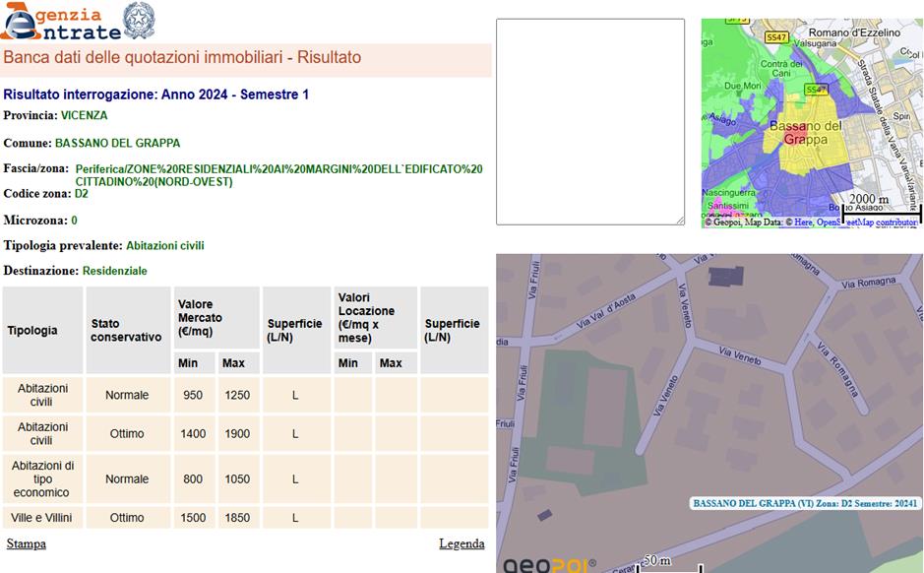Open the Stampa print link

[x=27, y=543]
